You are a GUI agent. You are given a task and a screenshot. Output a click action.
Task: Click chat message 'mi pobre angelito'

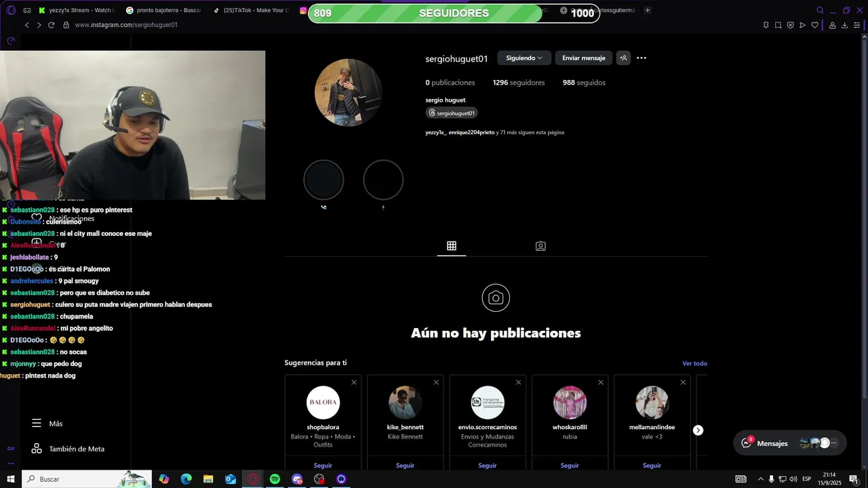click(87, 329)
